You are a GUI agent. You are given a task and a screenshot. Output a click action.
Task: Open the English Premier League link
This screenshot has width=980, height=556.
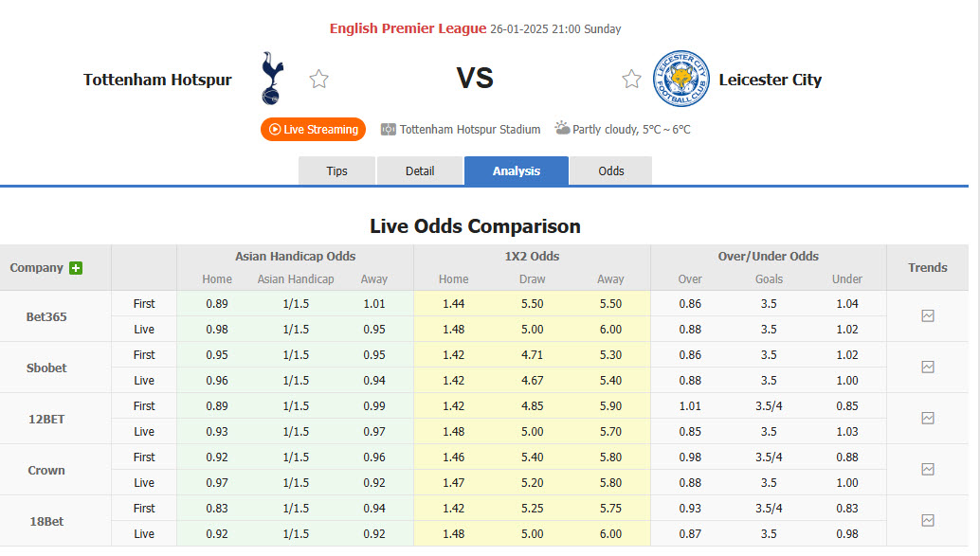tap(408, 28)
